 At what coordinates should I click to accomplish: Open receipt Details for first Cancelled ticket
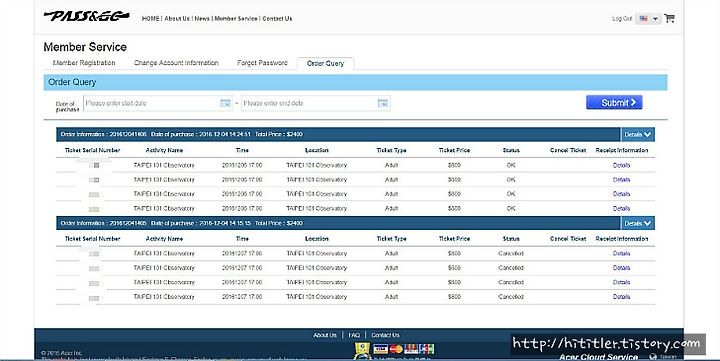pyautogui.click(x=621, y=254)
